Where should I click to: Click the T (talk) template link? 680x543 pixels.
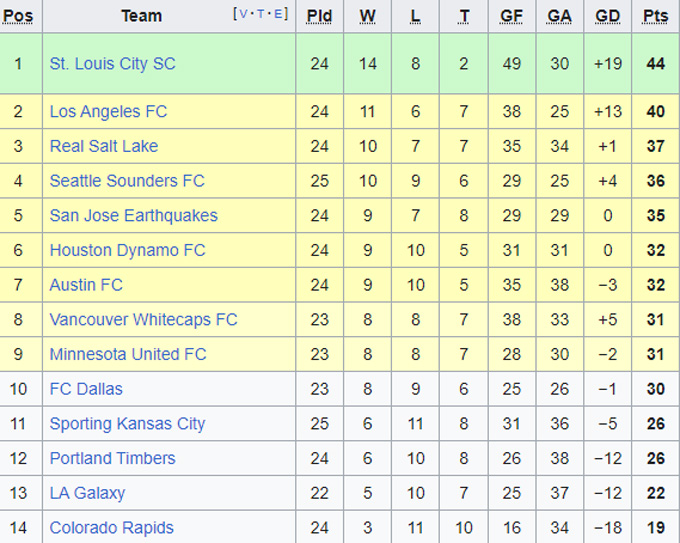tap(261, 14)
